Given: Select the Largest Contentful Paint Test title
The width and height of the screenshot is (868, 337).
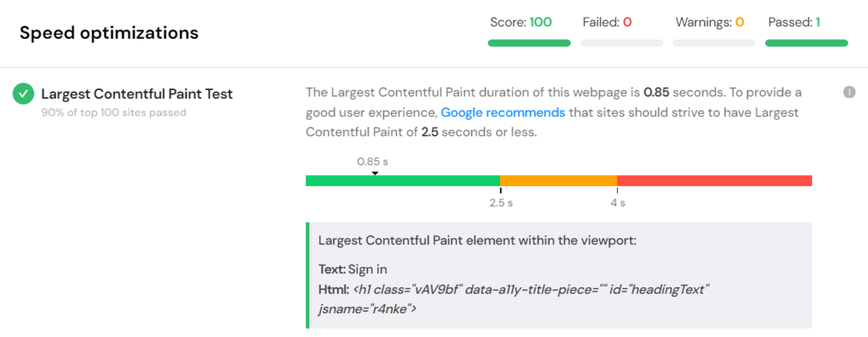Looking at the screenshot, I should (137, 94).
